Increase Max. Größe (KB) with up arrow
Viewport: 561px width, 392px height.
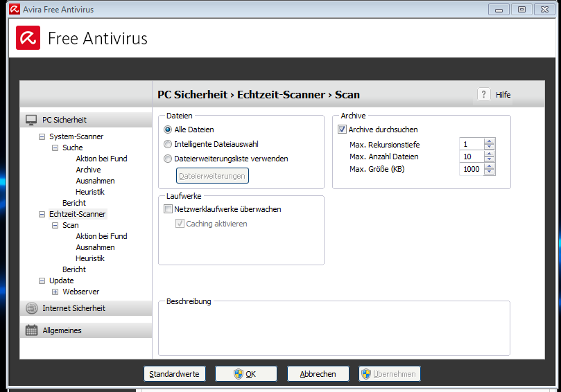pos(489,166)
